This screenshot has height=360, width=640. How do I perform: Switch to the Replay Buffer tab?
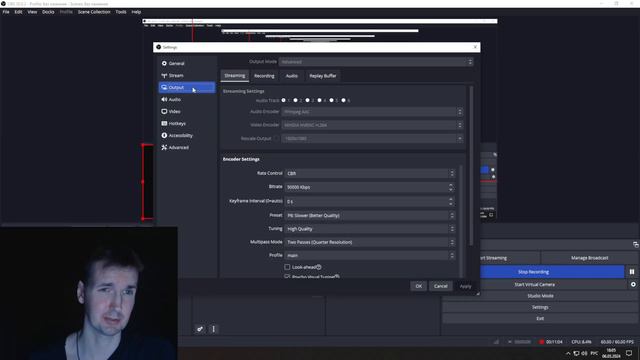click(323, 76)
